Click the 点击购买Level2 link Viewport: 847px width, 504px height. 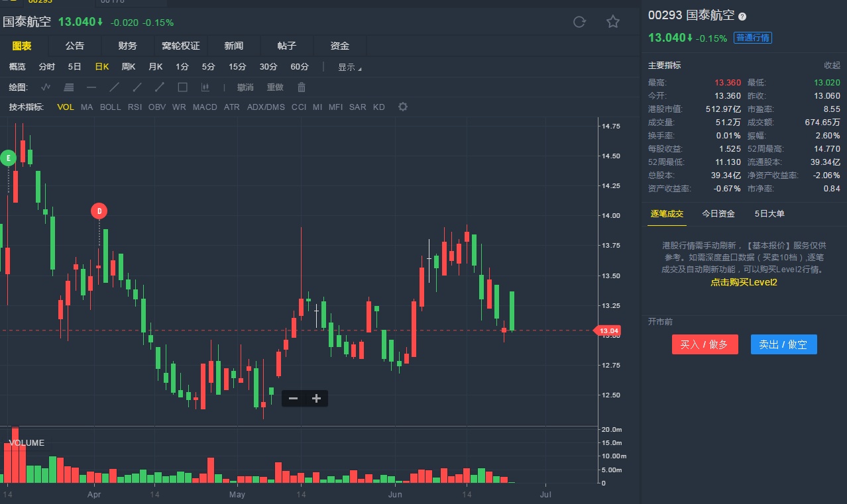coord(744,282)
